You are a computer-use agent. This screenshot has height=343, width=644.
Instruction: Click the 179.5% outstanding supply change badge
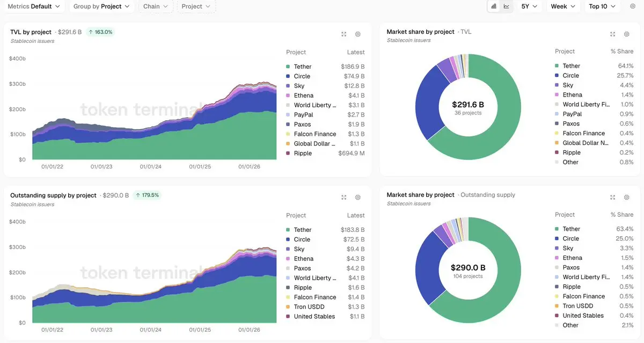147,195
